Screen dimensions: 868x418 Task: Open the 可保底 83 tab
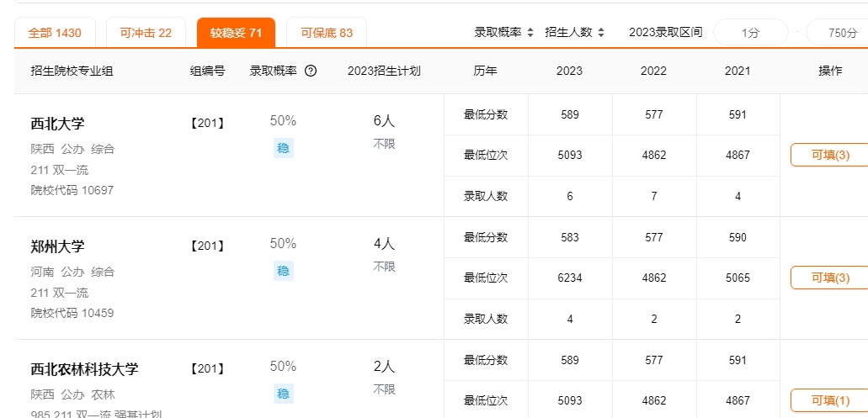(327, 33)
